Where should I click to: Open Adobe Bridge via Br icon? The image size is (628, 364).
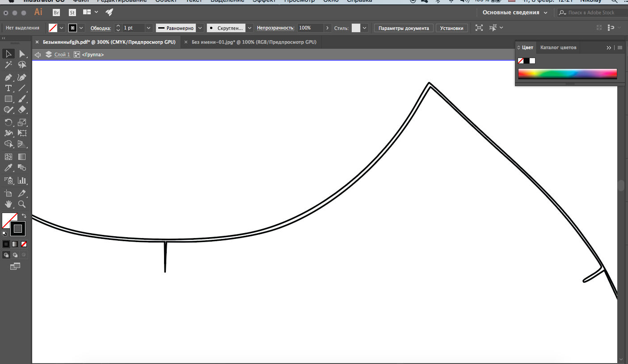coord(56,13)
